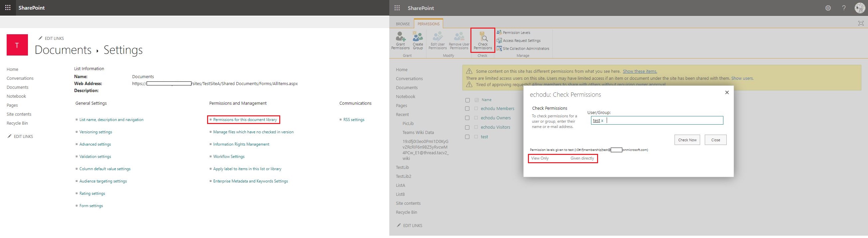Open the settings gear icon
The width and height of the screenshot is (868, 238).
point(828,8)
